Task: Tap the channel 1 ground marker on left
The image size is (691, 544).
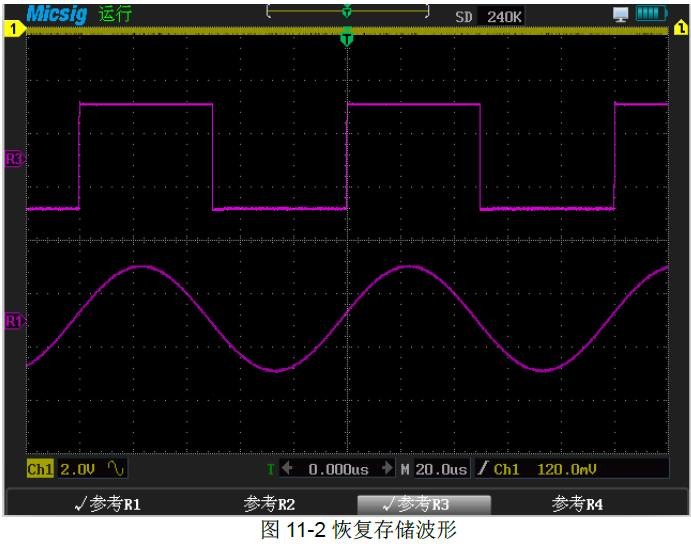Action: point(14,30)
